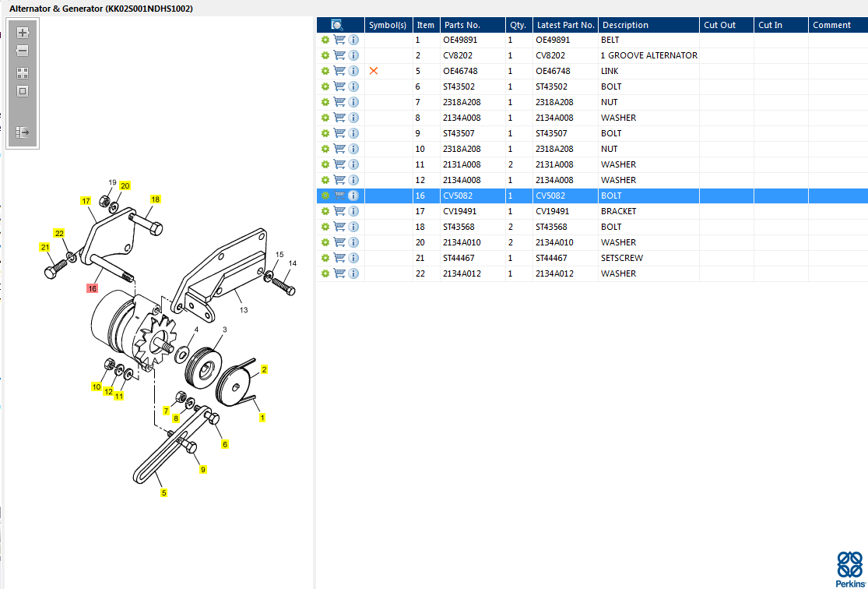Click the SETSCREW description cell
Viewport: 868px width, 589px height.
coord(648,258)
